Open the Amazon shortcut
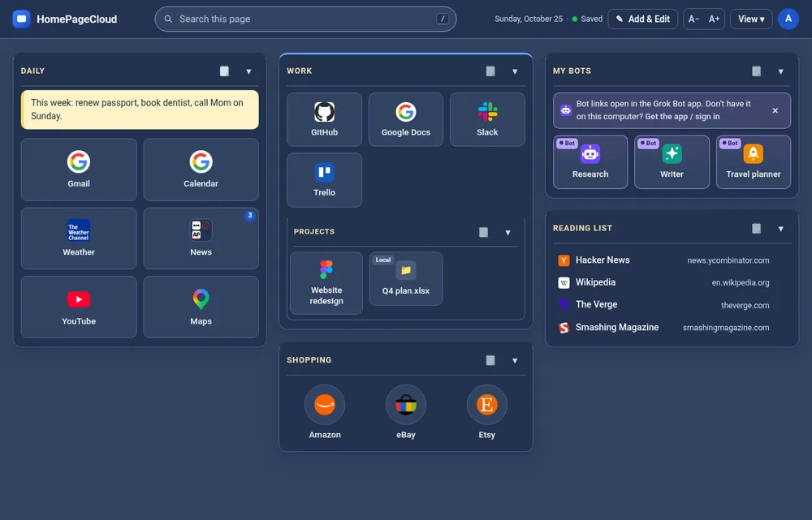This screenshot has width=812, height=520. click(325, 412)
